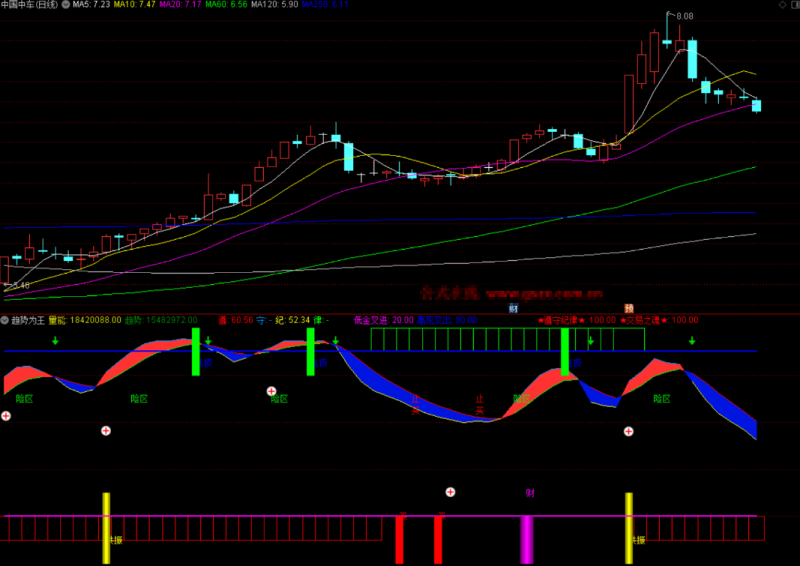Click the plus circle marker near bottom center
800x566 pixels.
click(450, 492)
